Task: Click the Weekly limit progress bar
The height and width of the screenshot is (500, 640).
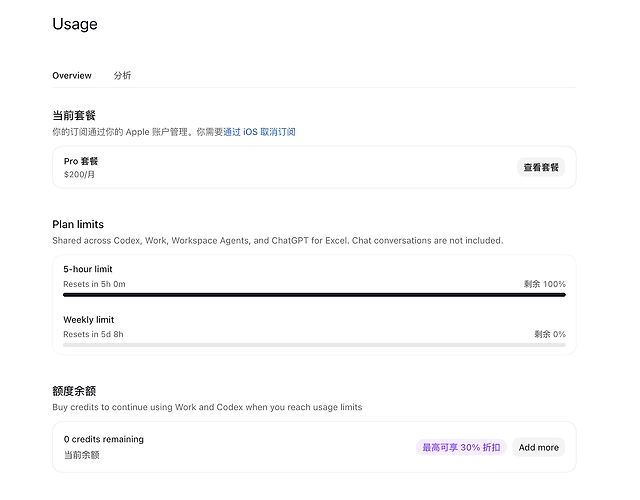Action: point(314,345)
